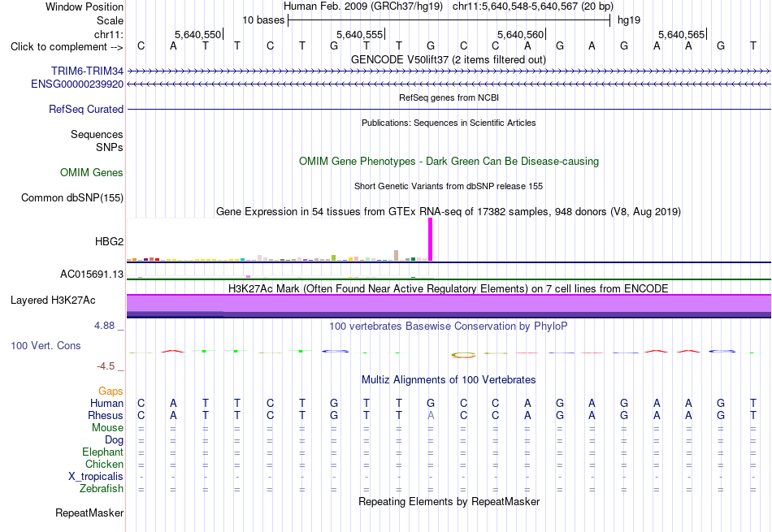Click the mismatched Rhesus base 'A'
This screenshot has height=532, width=772.
coord(431,415)
